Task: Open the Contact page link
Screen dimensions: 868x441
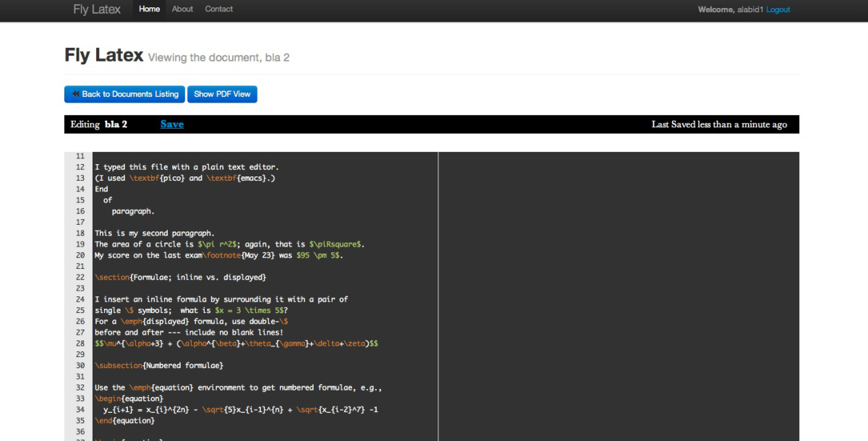Action: [218, 9]
